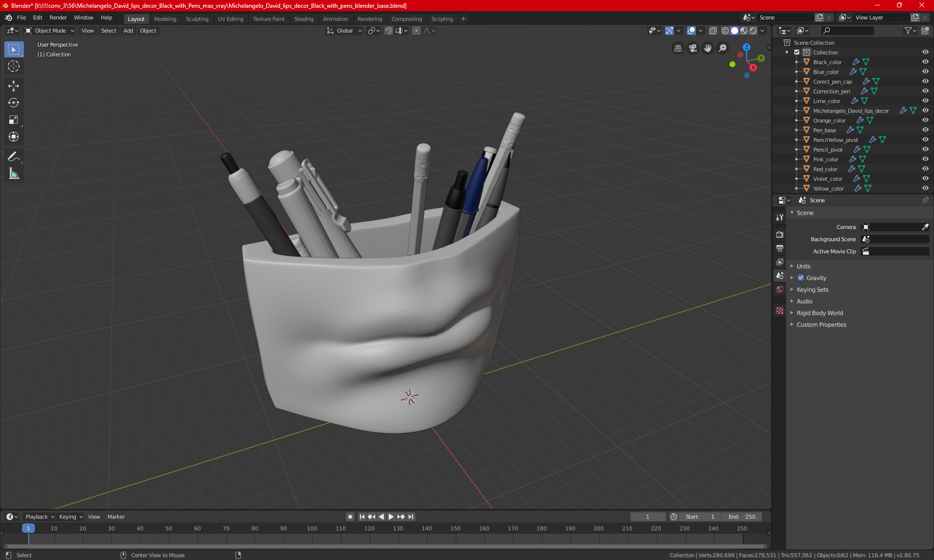Open the World properties tab

click(780, 289)
